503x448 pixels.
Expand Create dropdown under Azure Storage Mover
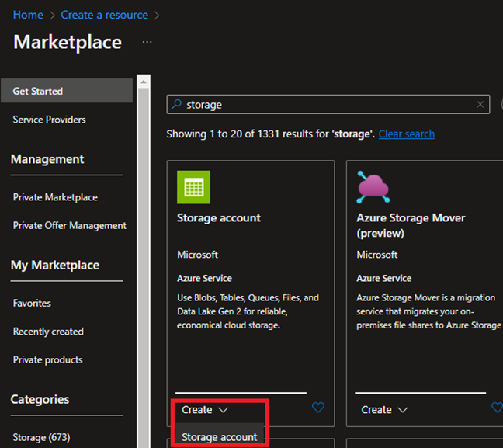[384, 409]
